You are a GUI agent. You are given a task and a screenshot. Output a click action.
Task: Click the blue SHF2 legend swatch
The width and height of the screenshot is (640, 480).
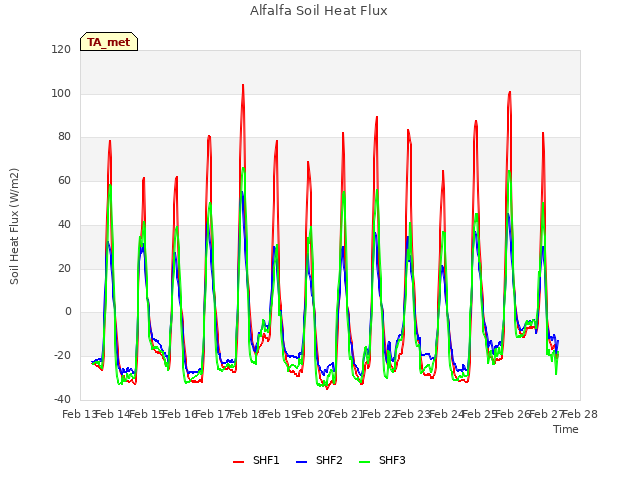301,462
